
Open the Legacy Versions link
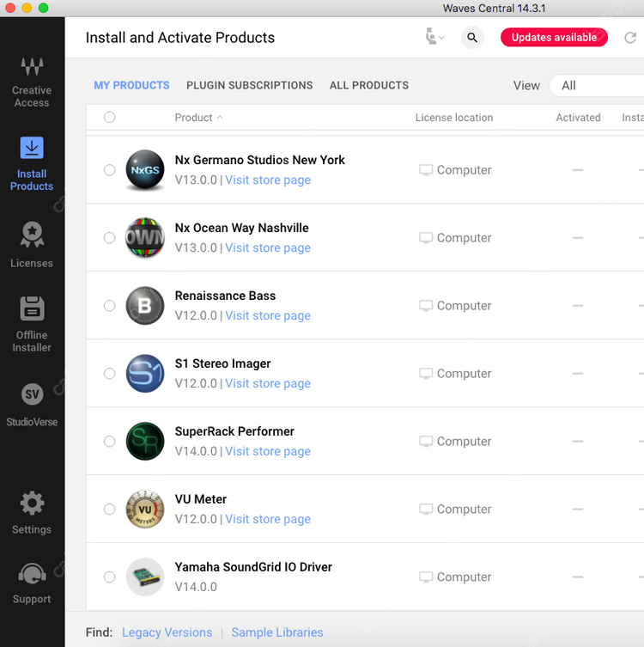click(x=167, y=632)
